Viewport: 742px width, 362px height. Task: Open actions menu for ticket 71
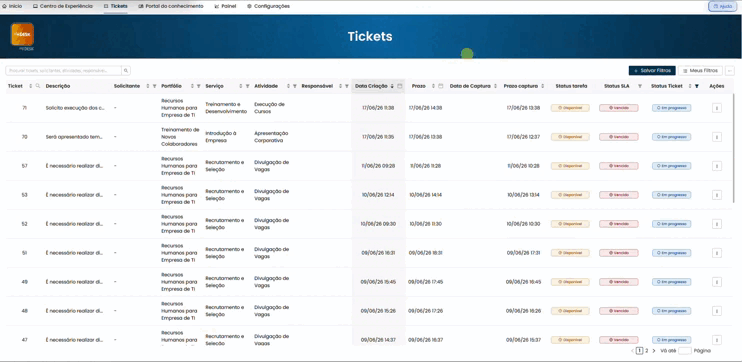[x=716, y=108]
